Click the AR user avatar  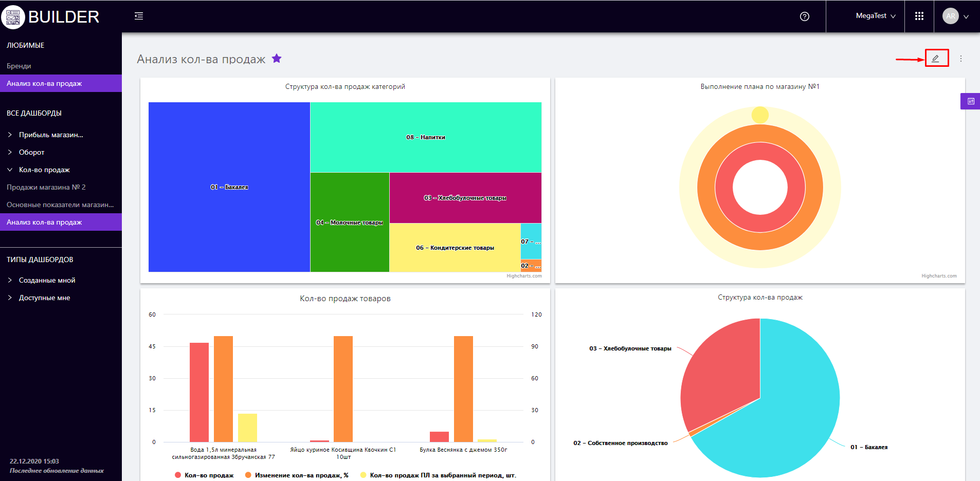[x=950, y=16]
